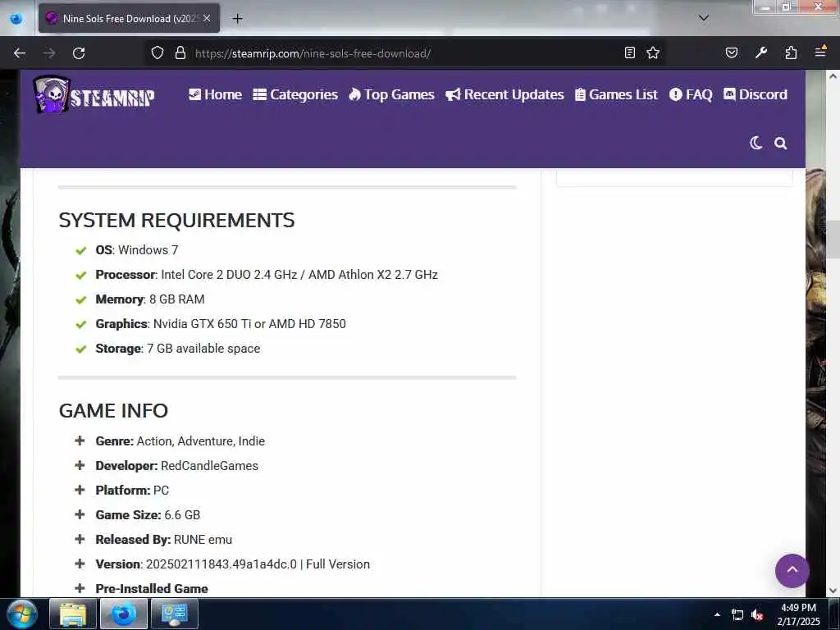Click the GAME INFO heading

pyautogui.click(x=113, y=411)
